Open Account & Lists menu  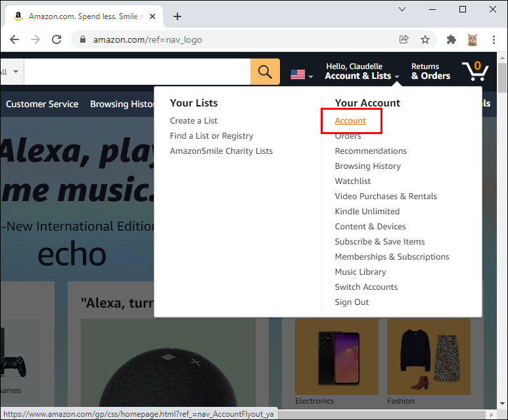(x=362, y=71)
